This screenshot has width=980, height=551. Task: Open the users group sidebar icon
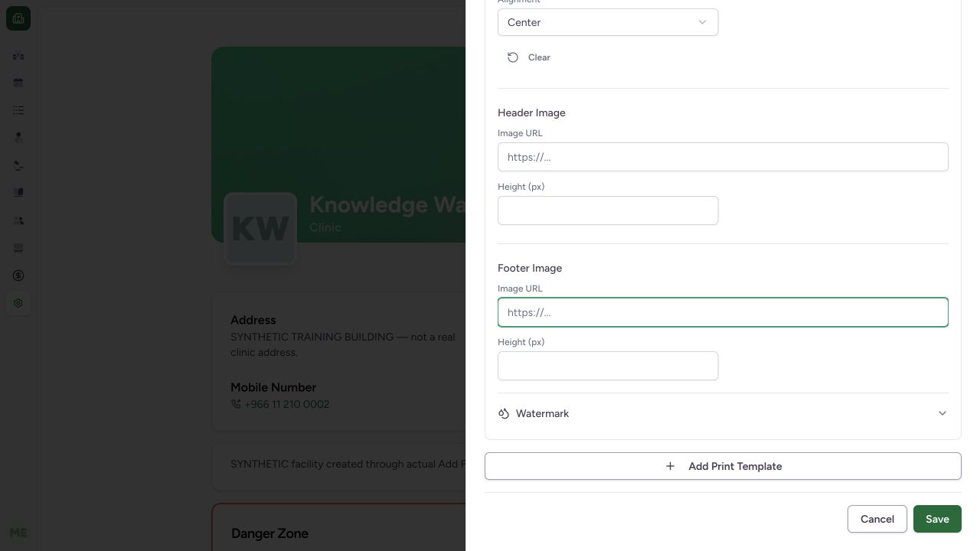[18, 220]
